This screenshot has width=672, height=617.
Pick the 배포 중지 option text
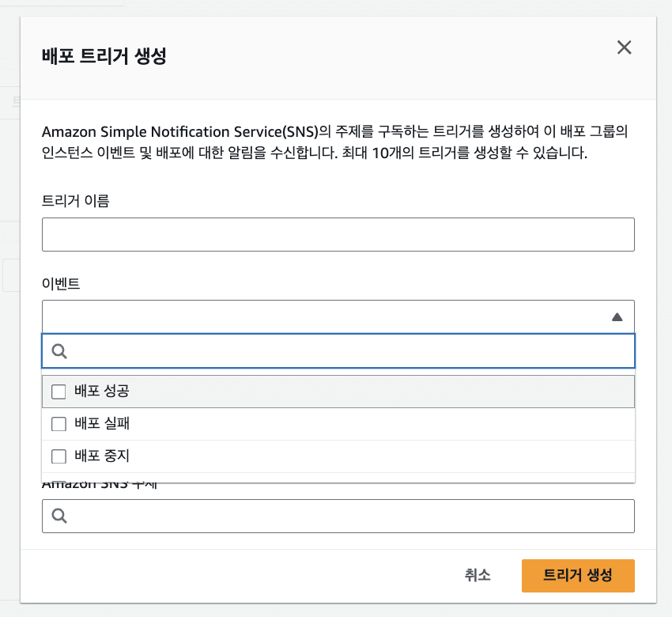click(102, 456)
